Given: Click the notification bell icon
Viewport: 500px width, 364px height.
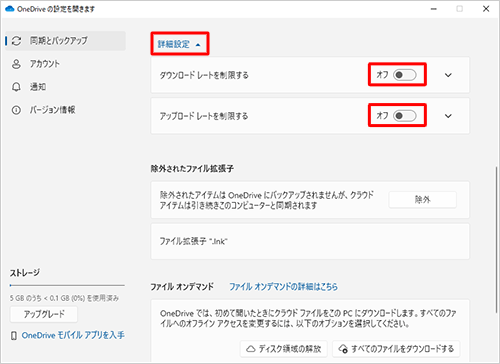Looking at the screenshot, I should (x=16, y=87).
